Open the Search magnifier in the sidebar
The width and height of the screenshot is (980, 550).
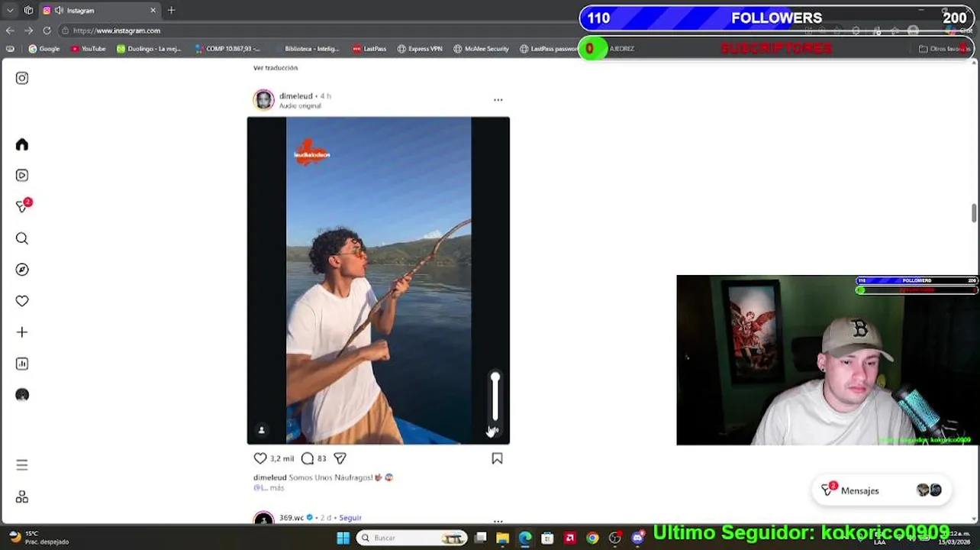click(x=22, y=238)
